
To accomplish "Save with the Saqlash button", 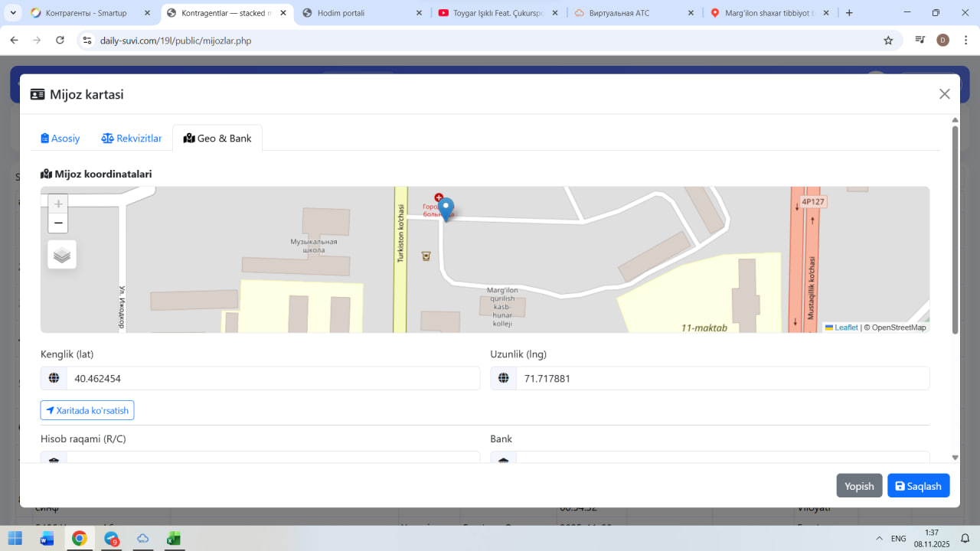I will pyautogui.click(x=918, y=486).
